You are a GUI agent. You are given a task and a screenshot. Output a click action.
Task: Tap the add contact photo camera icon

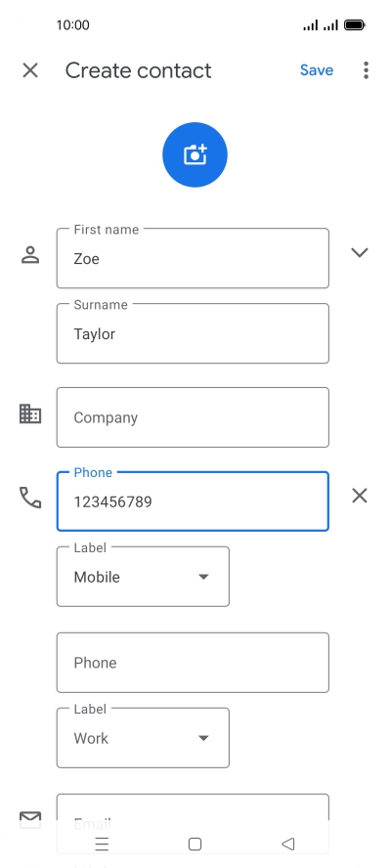pos(195,155)
